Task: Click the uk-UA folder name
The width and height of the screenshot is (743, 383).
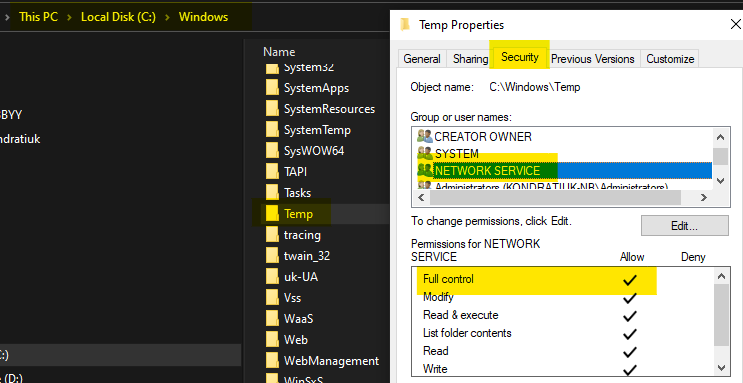Action: 300,276
